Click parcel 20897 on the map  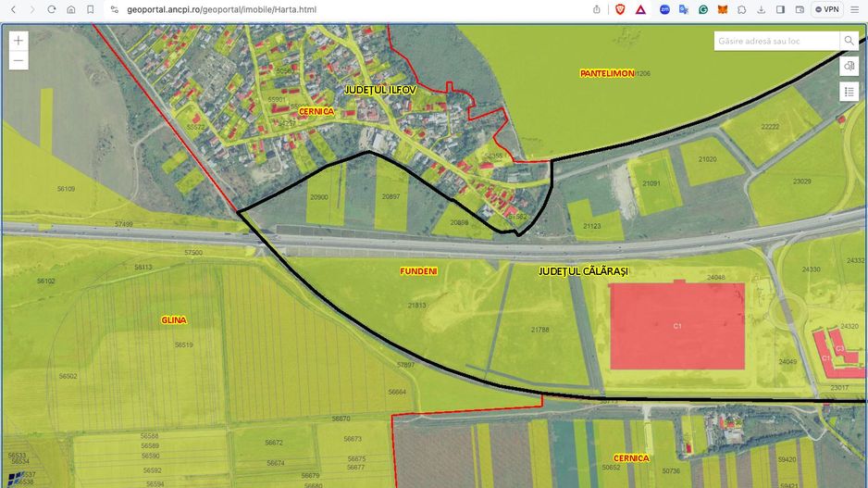(391, 196)
